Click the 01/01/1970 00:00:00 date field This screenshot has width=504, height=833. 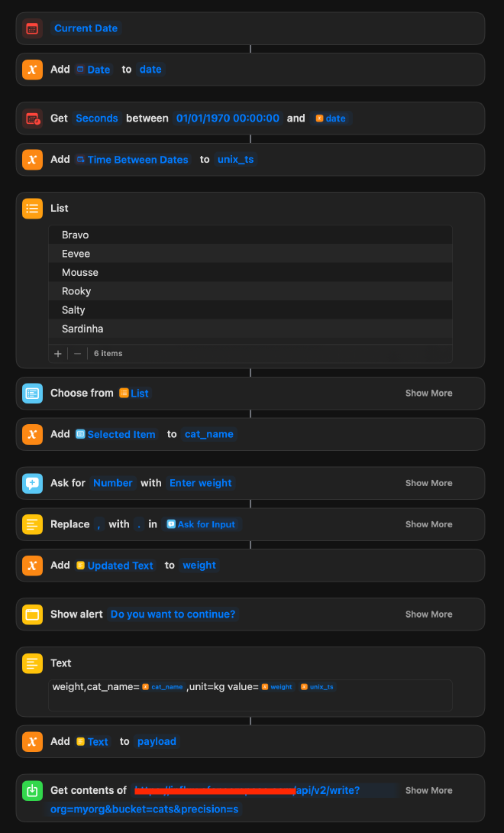click(x=228, y=118)
